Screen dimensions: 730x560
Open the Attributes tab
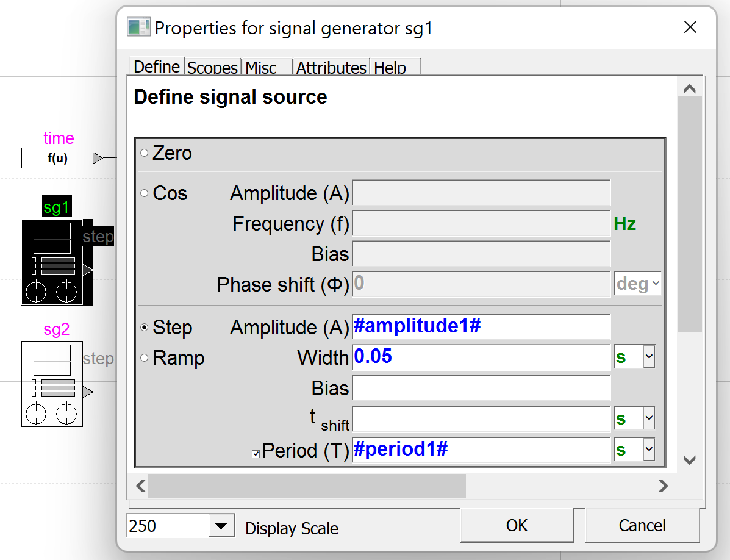click(x=331, y=68)
